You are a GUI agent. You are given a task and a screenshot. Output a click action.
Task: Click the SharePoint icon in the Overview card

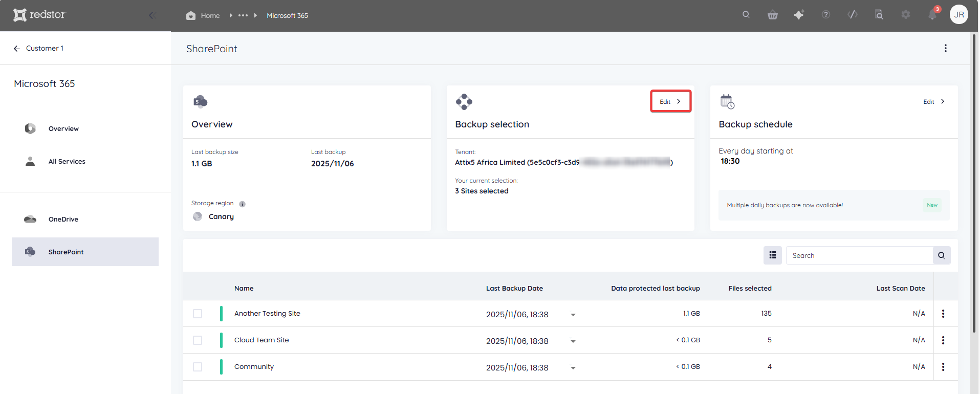[x=200, y=102]
